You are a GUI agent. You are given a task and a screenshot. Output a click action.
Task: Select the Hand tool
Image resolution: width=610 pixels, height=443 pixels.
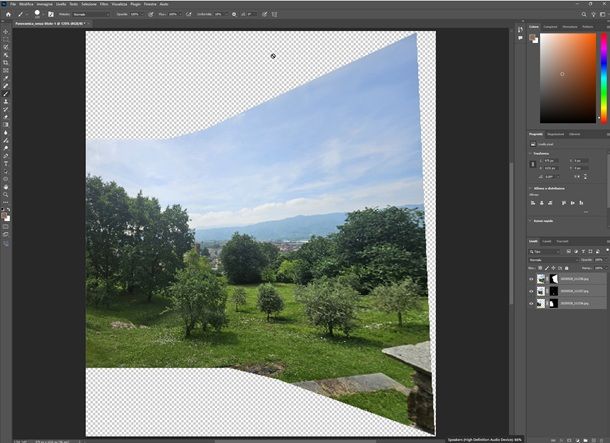(x=5, y=187)
